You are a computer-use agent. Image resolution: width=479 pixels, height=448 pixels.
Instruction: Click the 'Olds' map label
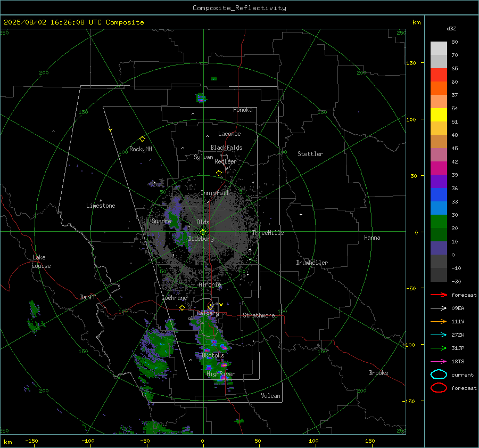click(203, 222)
